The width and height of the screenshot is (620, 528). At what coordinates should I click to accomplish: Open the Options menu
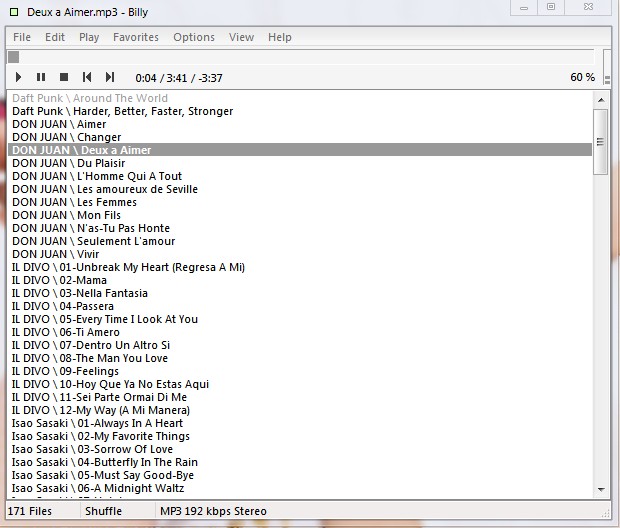tap(194, 37)
